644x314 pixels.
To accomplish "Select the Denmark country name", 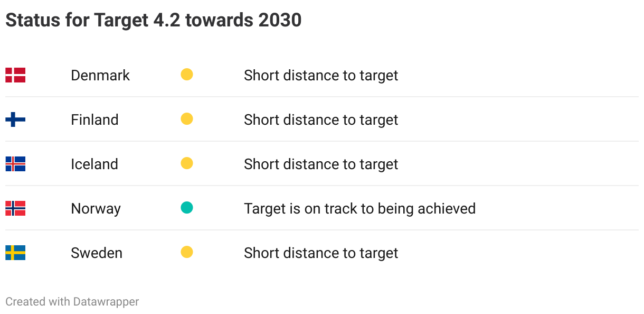I will [100, 75].
